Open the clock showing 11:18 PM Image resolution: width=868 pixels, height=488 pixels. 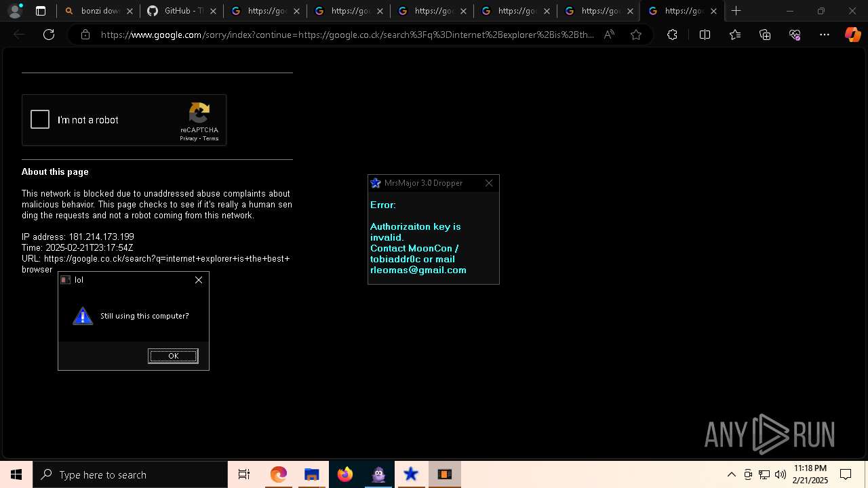point(810,474)
